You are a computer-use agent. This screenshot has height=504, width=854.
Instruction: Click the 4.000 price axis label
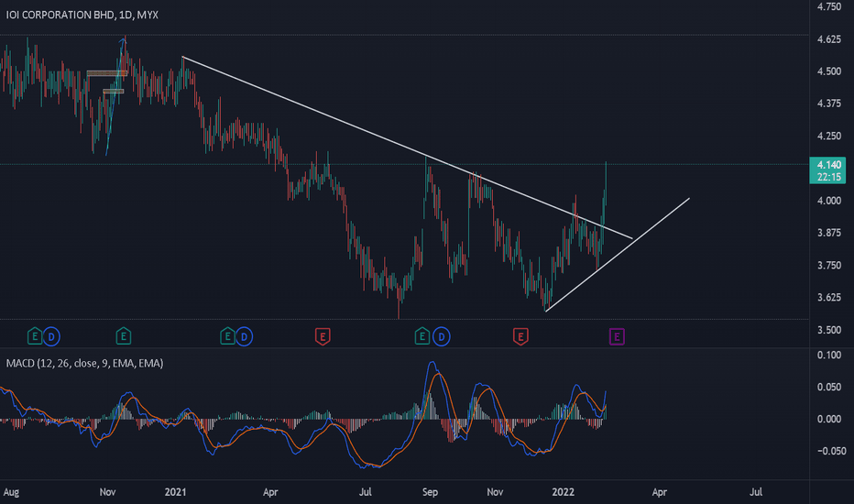pos(829,201)
